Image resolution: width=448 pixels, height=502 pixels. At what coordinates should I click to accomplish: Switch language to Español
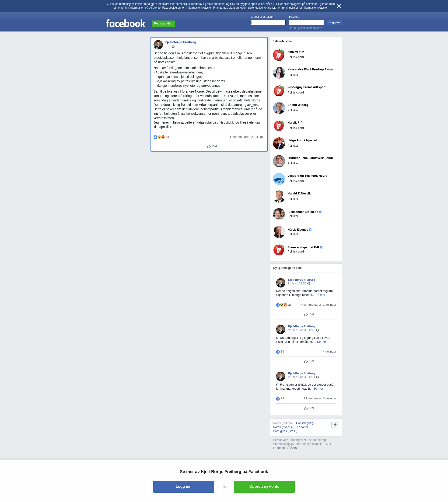(x=302, y=427)
